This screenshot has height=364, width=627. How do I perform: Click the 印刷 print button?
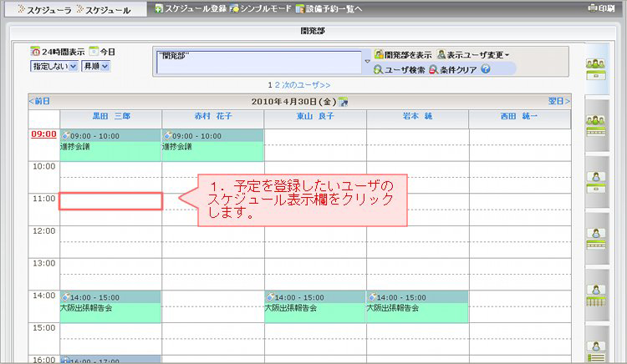[601, 8]
